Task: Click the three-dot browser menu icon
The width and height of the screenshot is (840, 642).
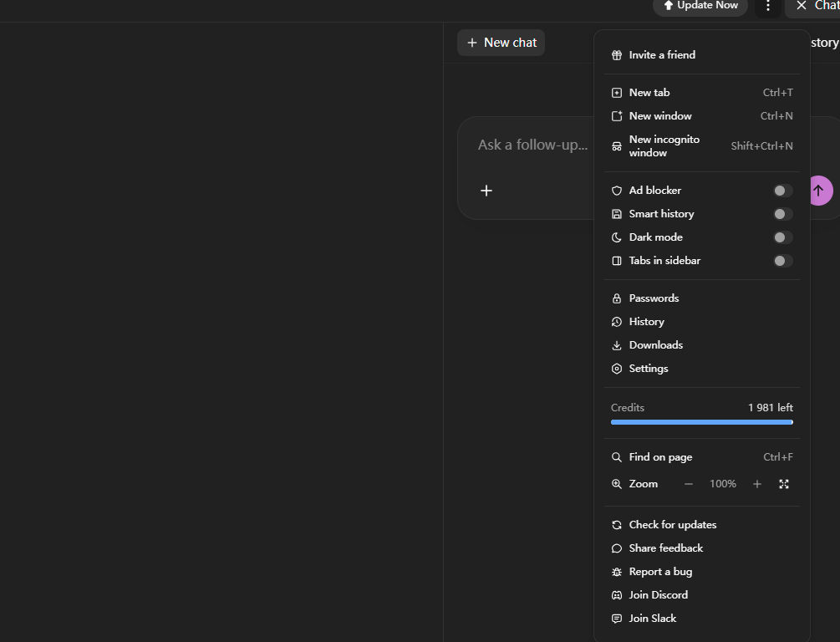Action: point(767,6)
